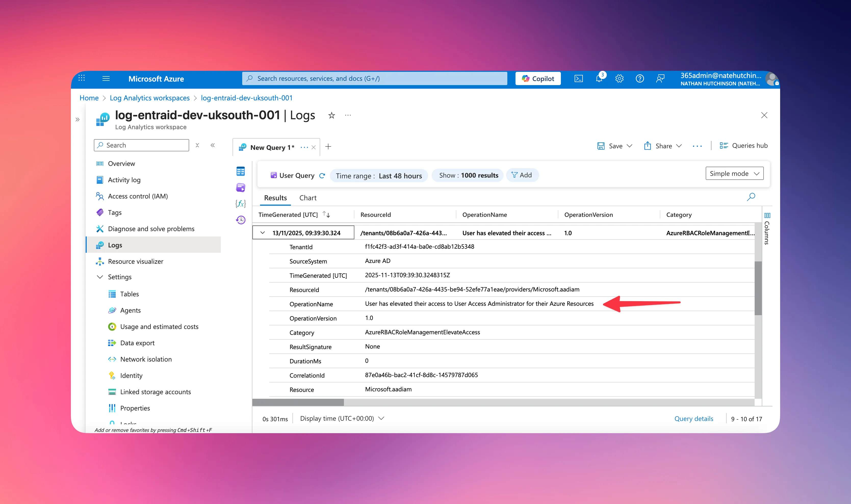Go to Log Analytics workspaces breadcrumb

click(149, 98)
